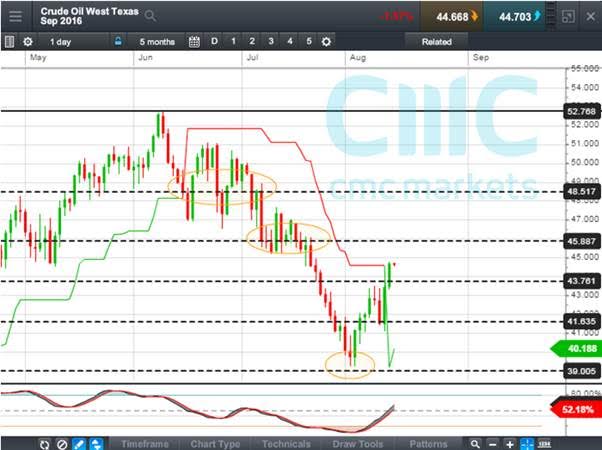This screenshot has width=602, height=450.
Task: Click the sell price 44.668
Action: 452,17
